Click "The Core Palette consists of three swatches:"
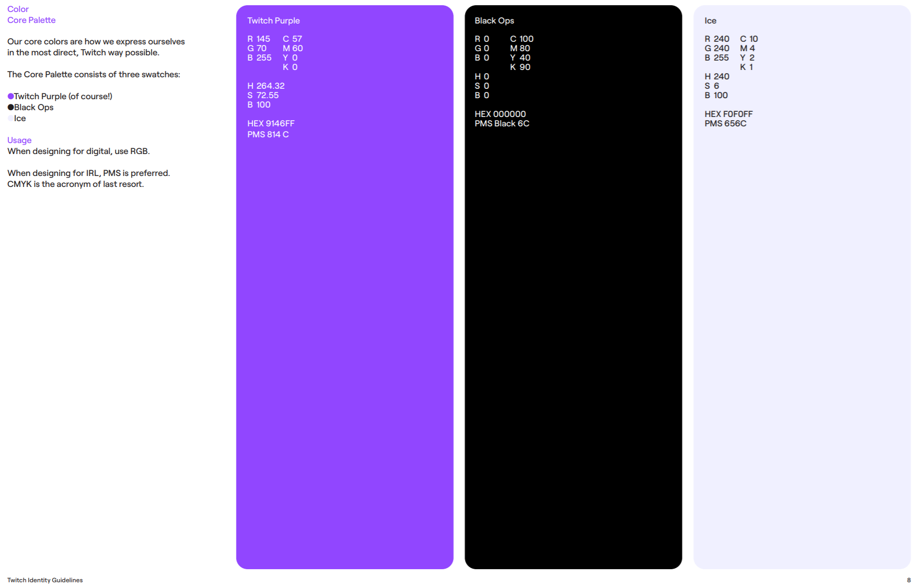Viewport: 915px width, 588px height. click(x=94, y=74)
